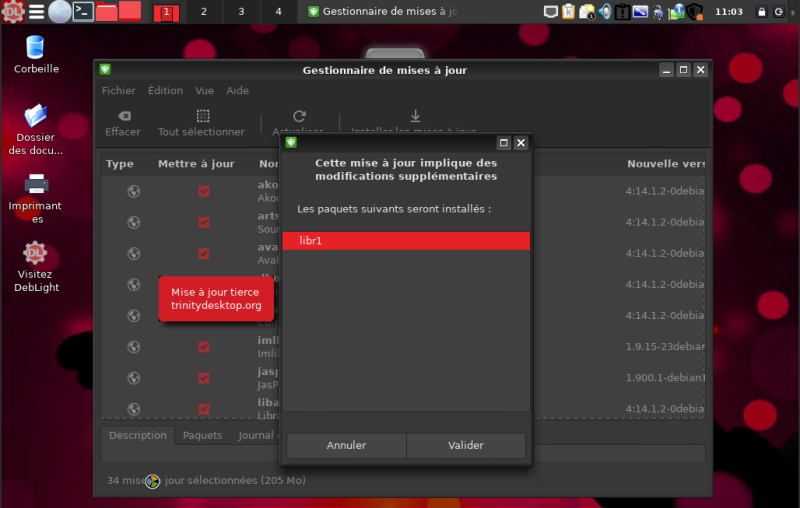Click the Tout sélectionner toolbar icon
The width and height of the screenshot is (800, 508).
[x=202, y=116]
